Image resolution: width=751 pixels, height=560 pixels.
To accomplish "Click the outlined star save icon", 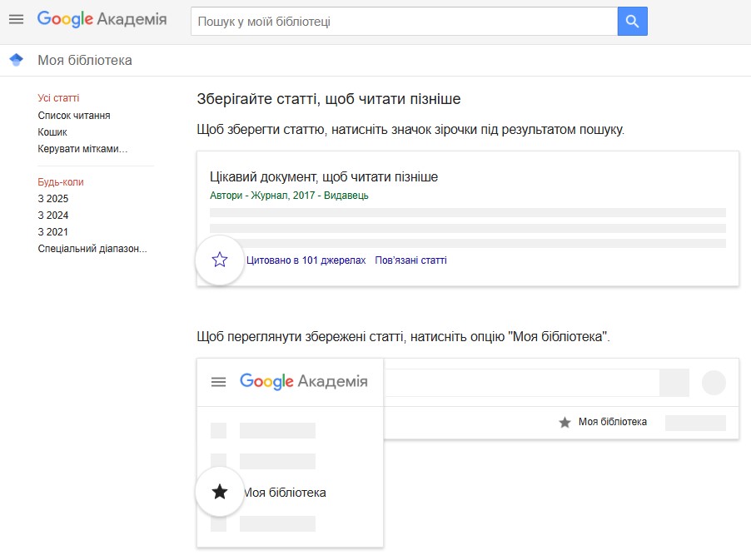I will [220, 260].
